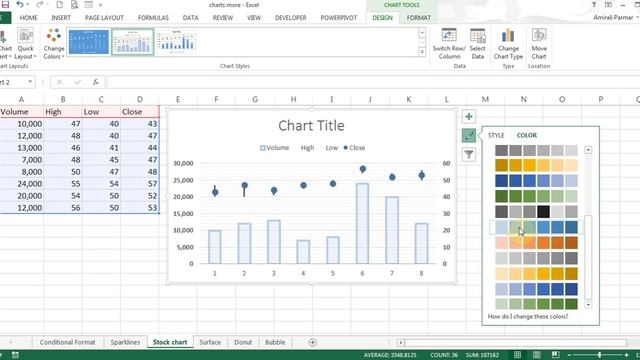
Task: Switch to Page Layout view in status bar
Action: 536,355
